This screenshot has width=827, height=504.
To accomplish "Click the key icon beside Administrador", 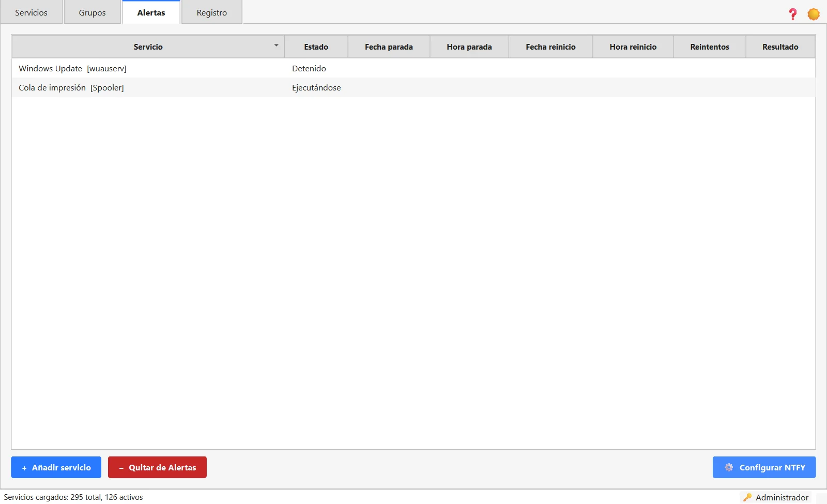I will [x=747, y=497].
